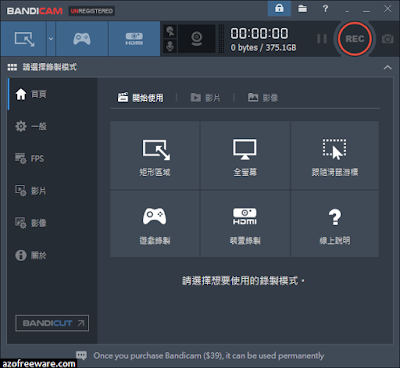Switch to the 影片 tab at top
Viewport: 400px width, 368px height.
[x=205, y=98]
